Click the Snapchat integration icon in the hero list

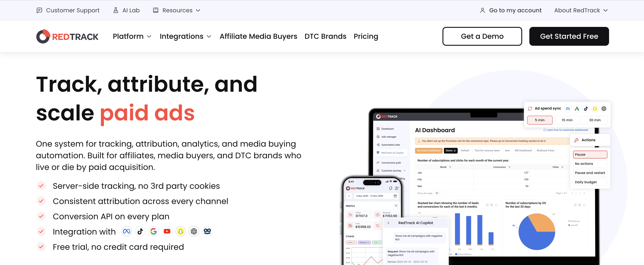click(180, 231)
